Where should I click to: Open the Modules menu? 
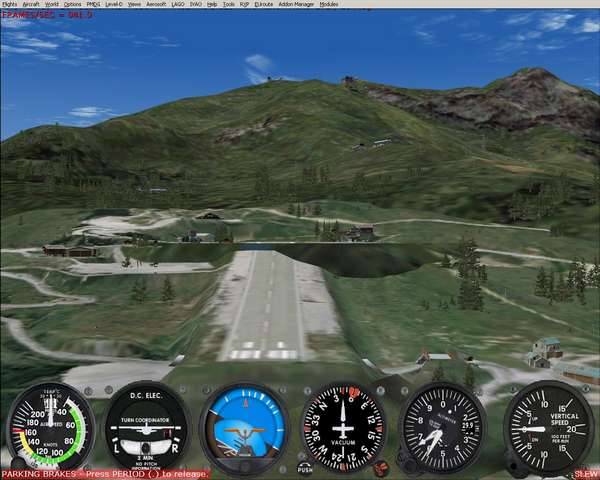[x=329, y=4]
